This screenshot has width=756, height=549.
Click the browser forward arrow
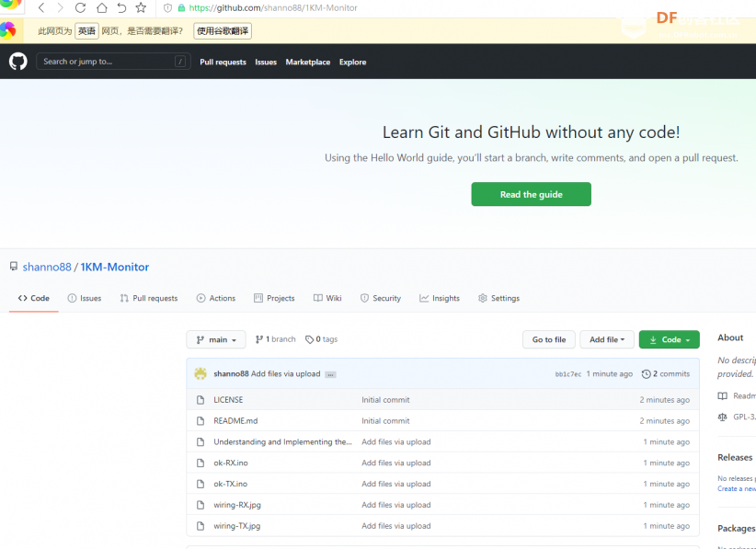pyautogui.click(x=61, y=7)
